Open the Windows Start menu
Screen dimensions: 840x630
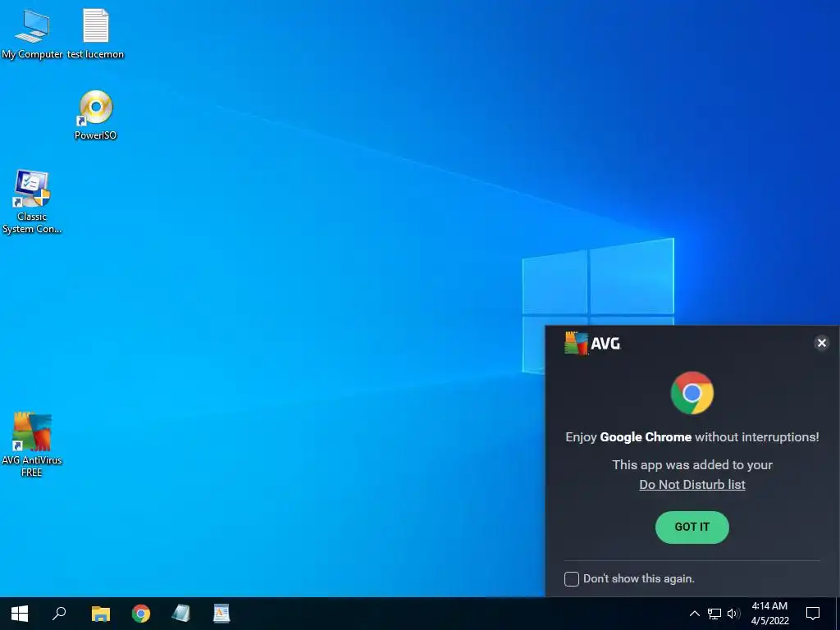click(x=20, y=614)
